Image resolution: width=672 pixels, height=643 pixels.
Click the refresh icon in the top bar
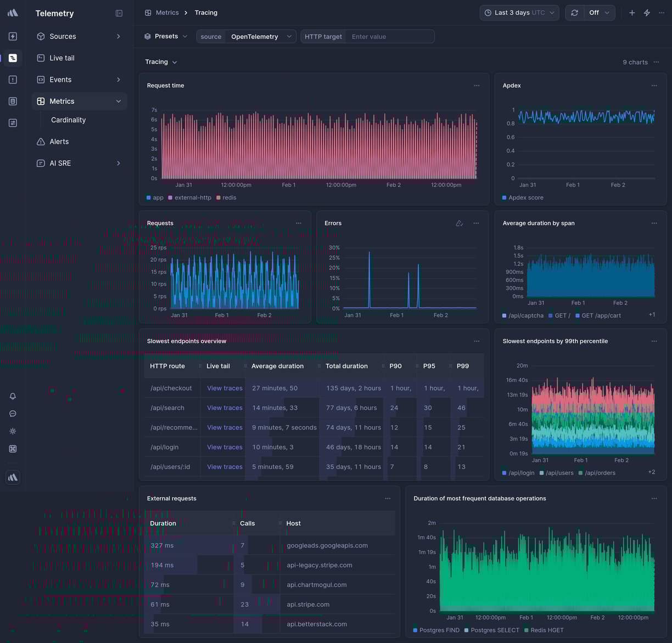click(575, 12)
